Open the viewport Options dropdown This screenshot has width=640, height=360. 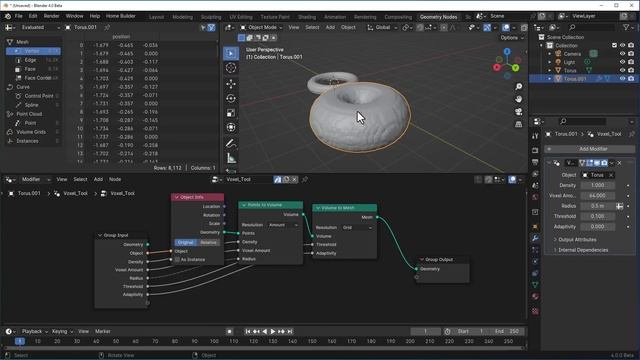coord(511,38)
